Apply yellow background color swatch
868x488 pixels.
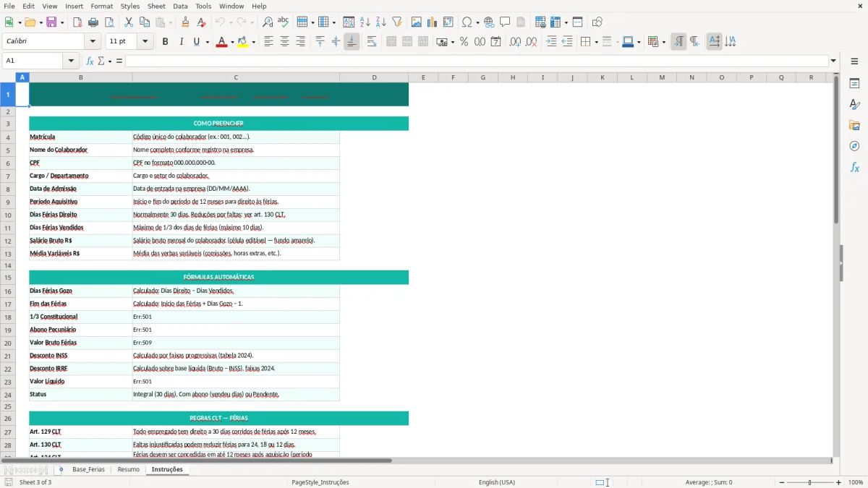[x=243, y=42]
